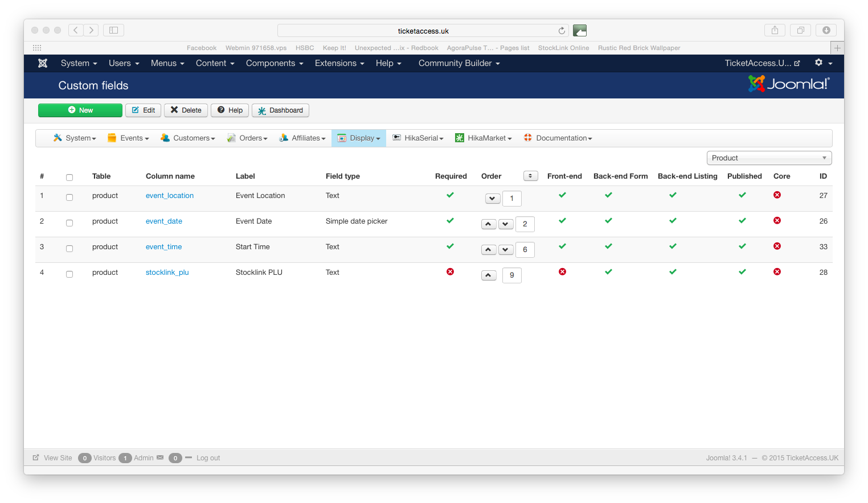This screenshot has height=503, width=868.
Task: Expand the HikaMarket dropdown
Action: pos(484,138)
